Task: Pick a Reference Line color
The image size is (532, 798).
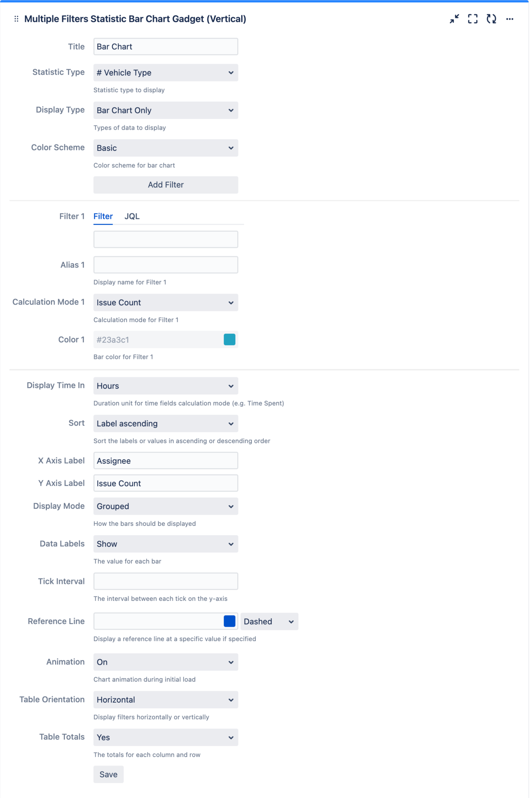Action: 229,618
